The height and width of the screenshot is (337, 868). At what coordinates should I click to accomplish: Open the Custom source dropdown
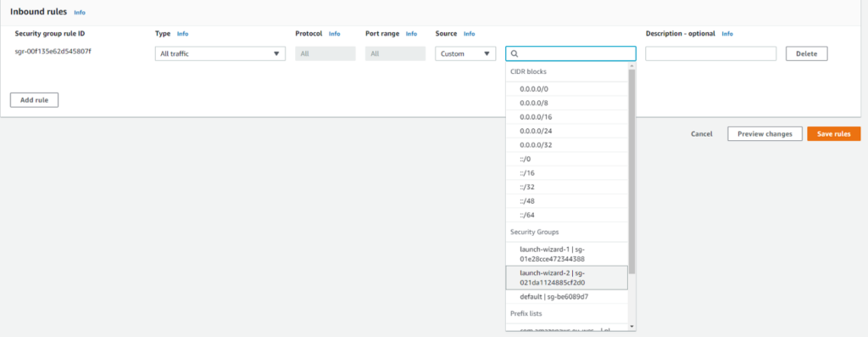click(465, 53)
